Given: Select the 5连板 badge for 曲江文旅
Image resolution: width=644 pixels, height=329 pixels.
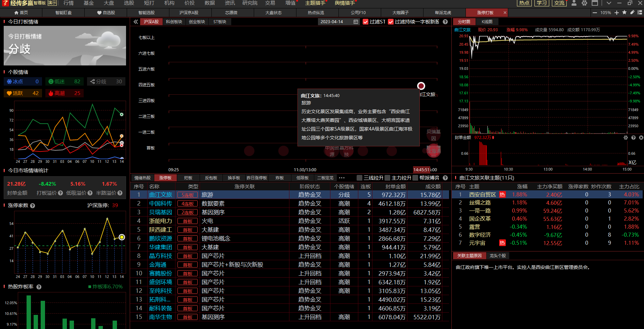Looking at the screenshot, I should tap(188, 195).
